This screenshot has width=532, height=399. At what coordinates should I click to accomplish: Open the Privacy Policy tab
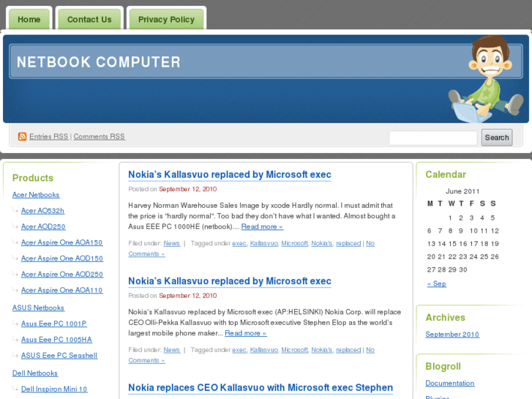(x=166, y=19)
